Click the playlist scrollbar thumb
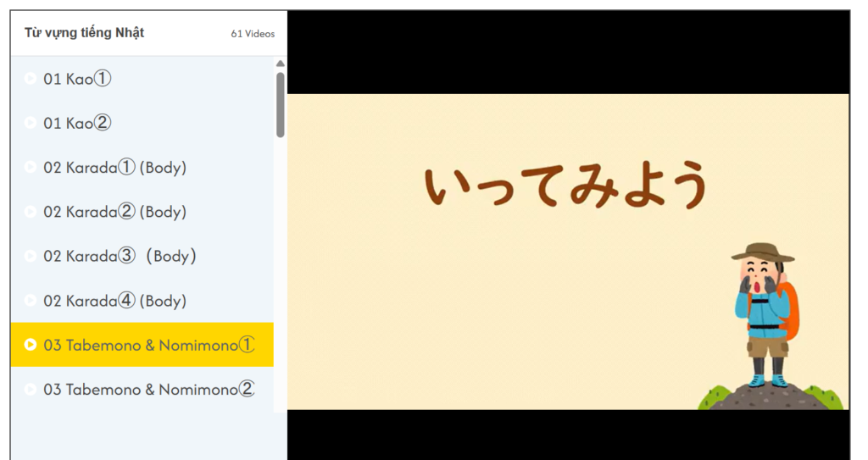This screenshot has height=460, width=868. [281, 104]
